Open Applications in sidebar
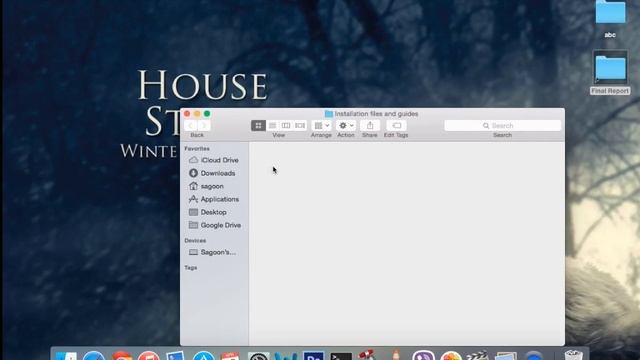This screenshot has width=640, height=360. (214, 199)
